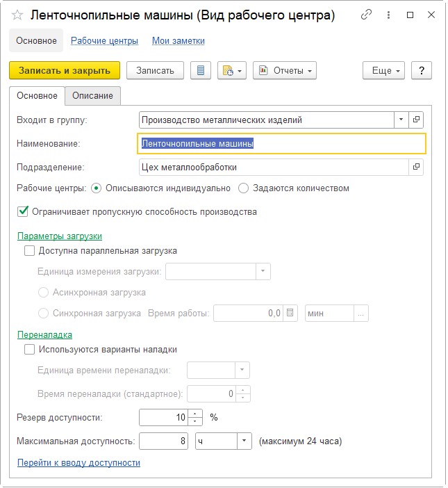Image resolution: width=448 pixels, height=488 pixels.
Task: Enable Используются варианты наладки checkbox
Action: pos(30,350)
